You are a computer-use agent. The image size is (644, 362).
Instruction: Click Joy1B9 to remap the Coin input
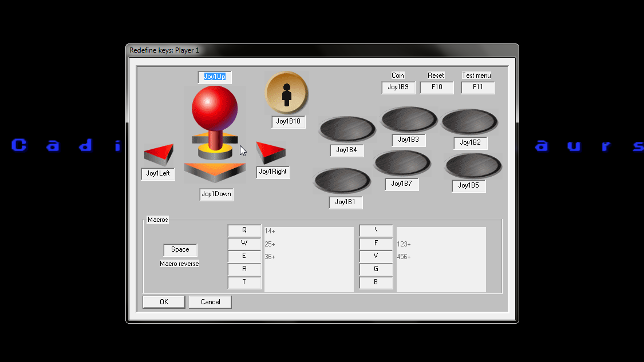(x=397, y=87)
